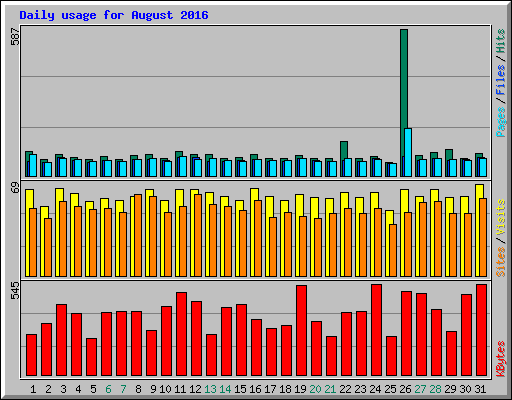Click the cyan 'Pages' legend label
This screenshot has width=512, height=400.
[x=501, y=122]
